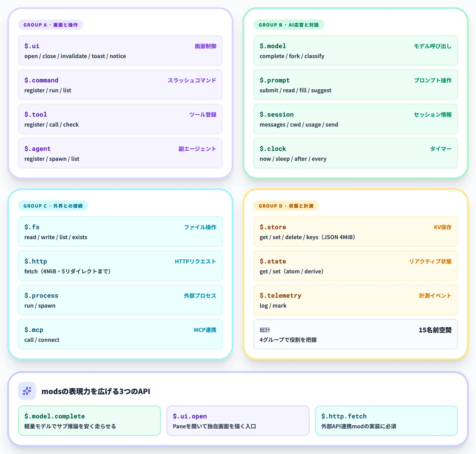The height and width of the screenshot is (454, 476).
Task: Click the プロンプト操作 label
Action: pos(433,80)
